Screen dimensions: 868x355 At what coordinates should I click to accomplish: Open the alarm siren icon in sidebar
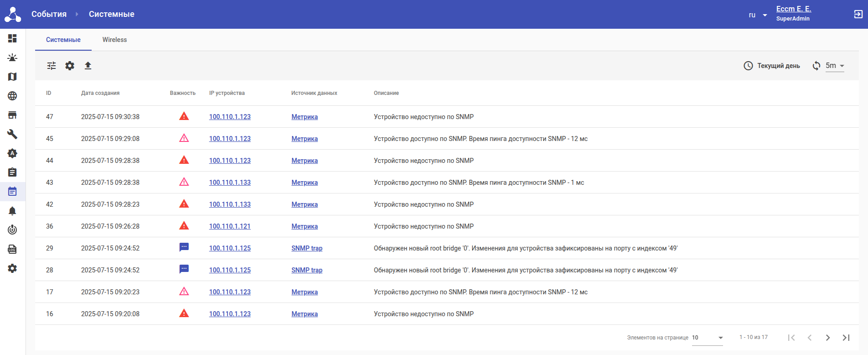pyautogui.click(x=12, y=57)
